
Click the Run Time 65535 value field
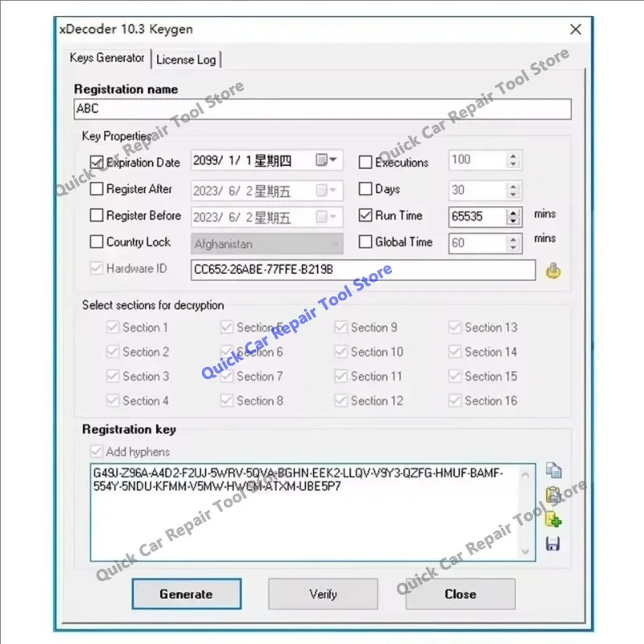tap(477, 217)
